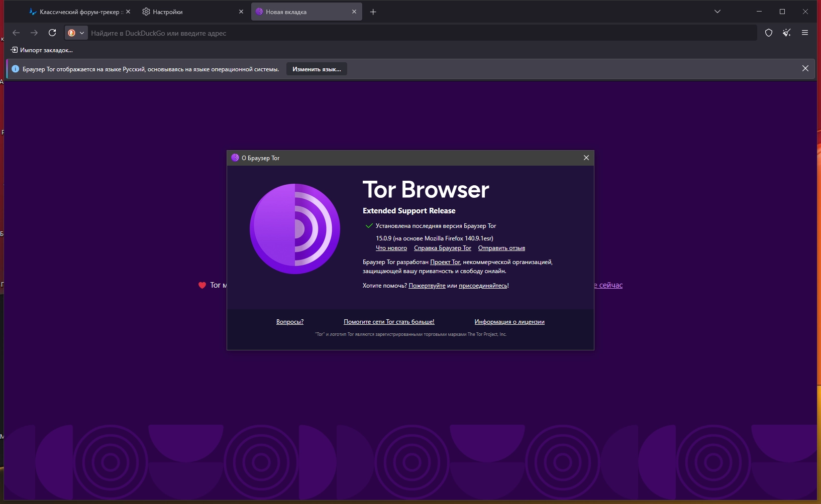Click the small Tor icon in dialog title
The width and height of the screenshot is (821, 504).
click(x=235, y=158)
